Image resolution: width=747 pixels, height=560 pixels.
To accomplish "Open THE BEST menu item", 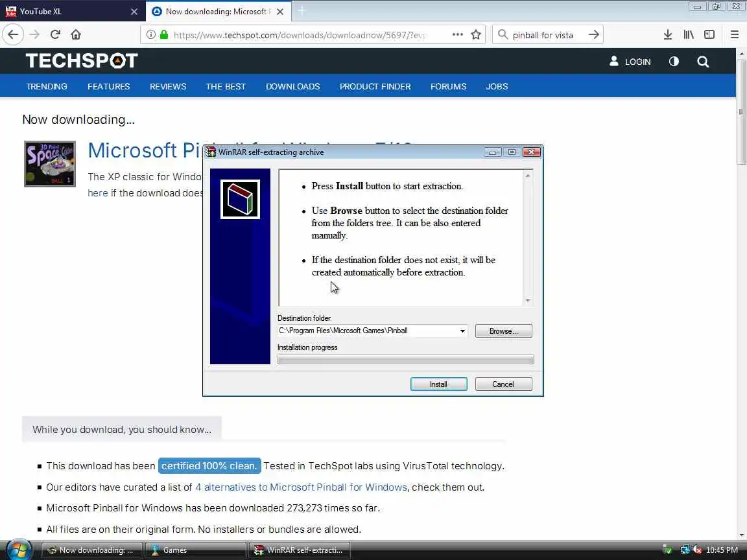I will point(226,86).
